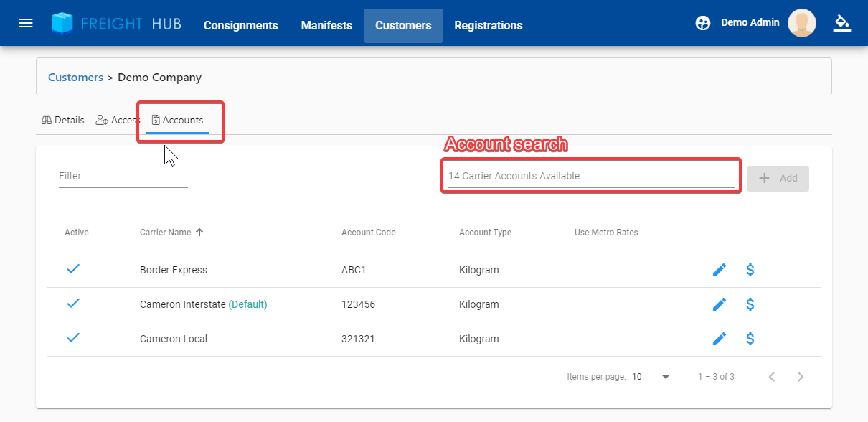Click the Carrier Name sort arrow
The image size is (868, 422).
[x=199, y=233]
